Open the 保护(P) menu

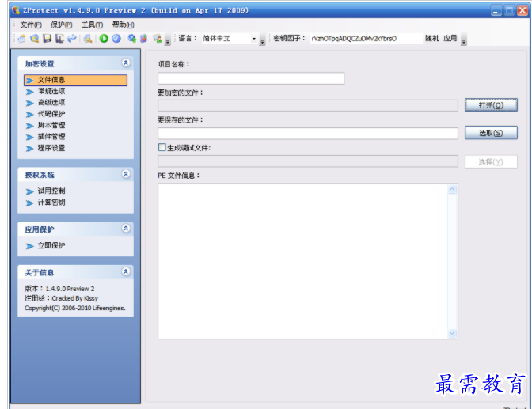62,25
